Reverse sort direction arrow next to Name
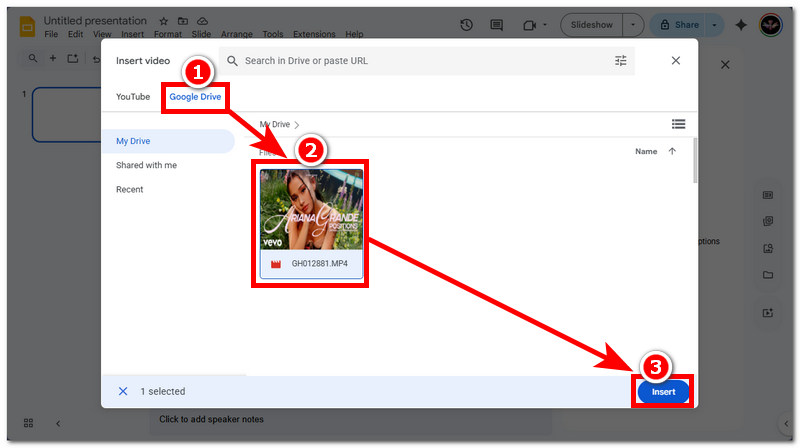The height and width of the screenshot is (448, 800). click(672, 152)
